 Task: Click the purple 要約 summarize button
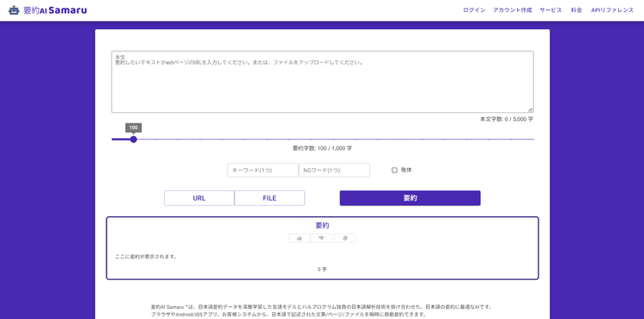(410, 198)
